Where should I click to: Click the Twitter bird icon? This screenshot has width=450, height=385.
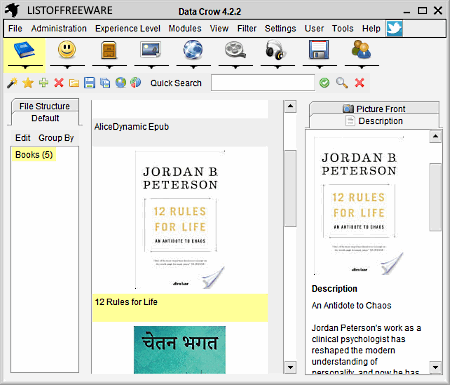394,28
